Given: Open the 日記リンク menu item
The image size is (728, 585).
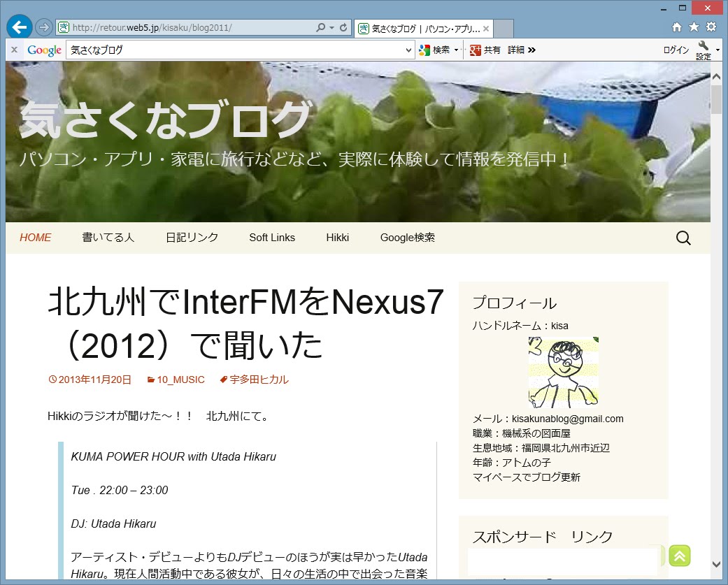Looking at the screenshot, I should (192, 238).
